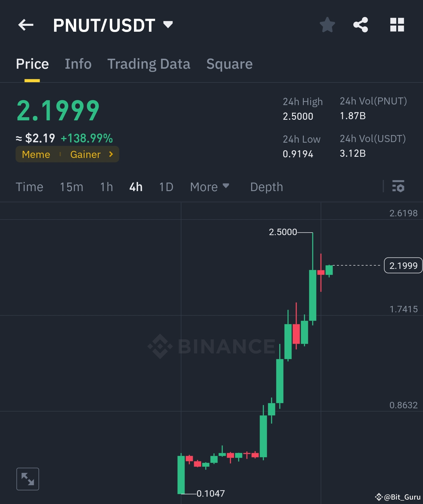Viewport: 423px width, 504px height.
Task: Expand the More intervals dropdown
Action: click(x=210, y=187)
